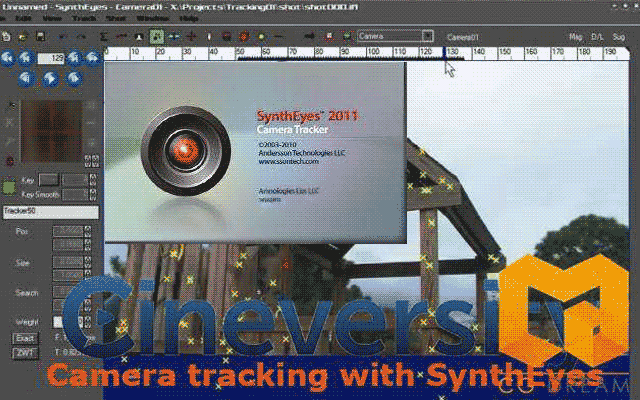640x400 pixels.
Task: Click the Undo arrow icon
Action: point(63,37)
